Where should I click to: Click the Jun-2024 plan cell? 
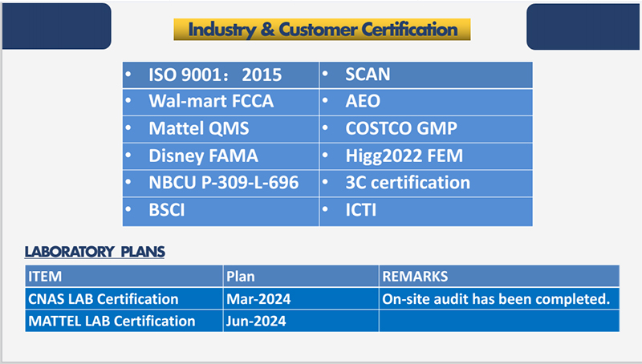[301, 321]
